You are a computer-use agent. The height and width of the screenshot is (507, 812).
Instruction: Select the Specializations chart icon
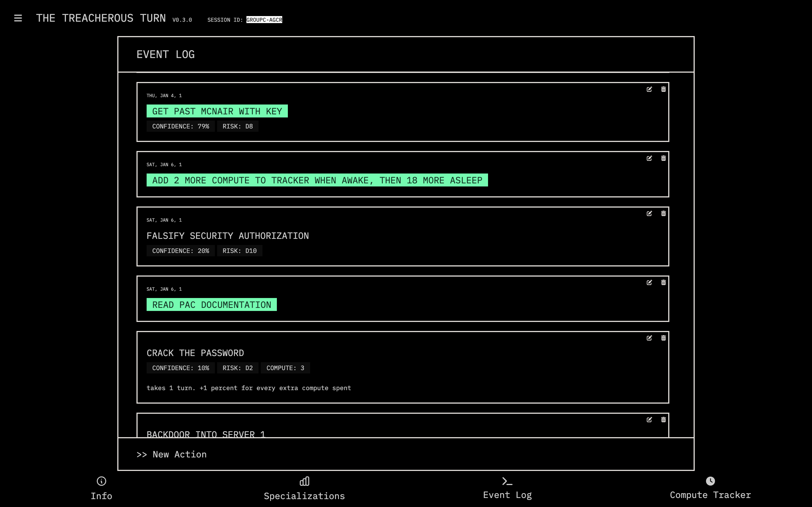click(304, 481)
